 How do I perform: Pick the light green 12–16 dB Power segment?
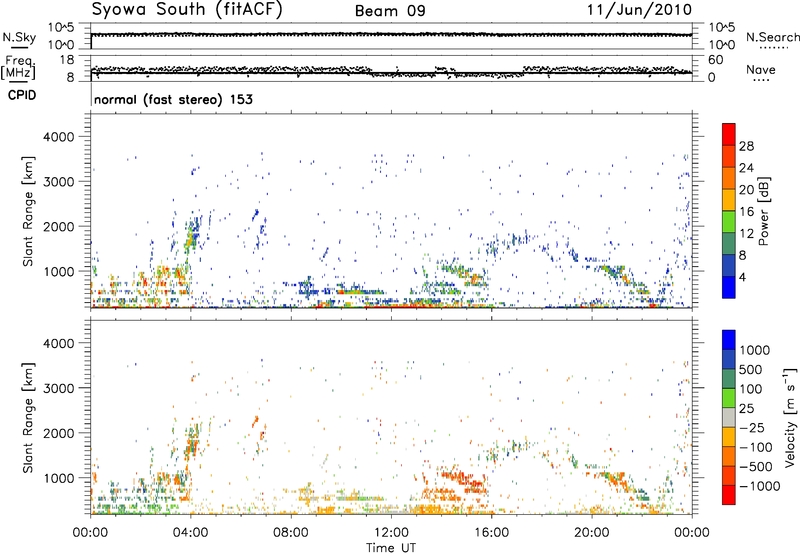729,222
